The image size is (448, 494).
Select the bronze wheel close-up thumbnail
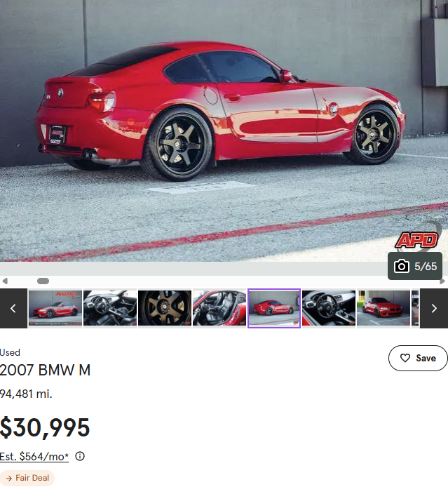165,308
